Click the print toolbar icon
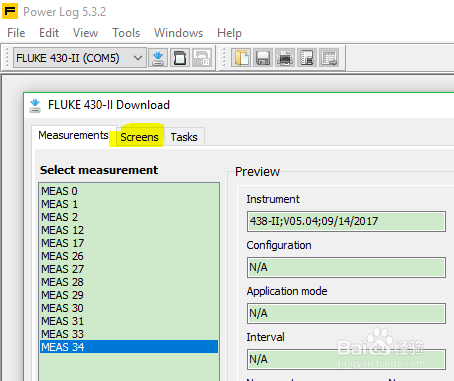Viewport: 454px width, 381px height. 285,58
